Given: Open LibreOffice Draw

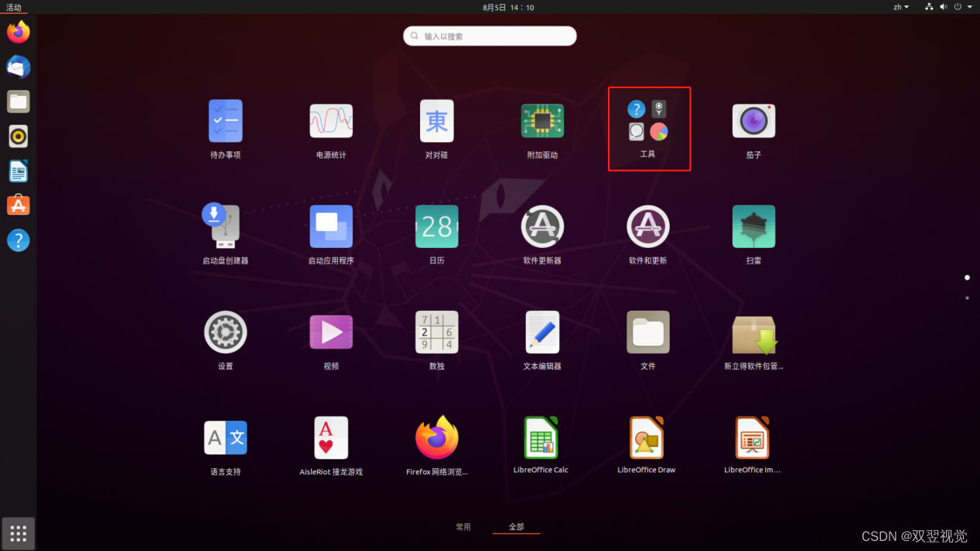Looking at the screenshot, I should tap(647, 437).
